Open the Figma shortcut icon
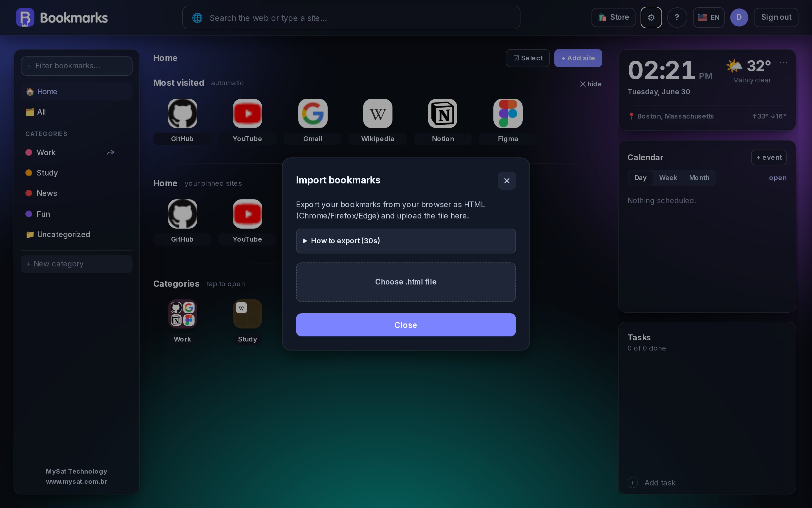This screenshot has height=508, width=812. coord(508,113)
